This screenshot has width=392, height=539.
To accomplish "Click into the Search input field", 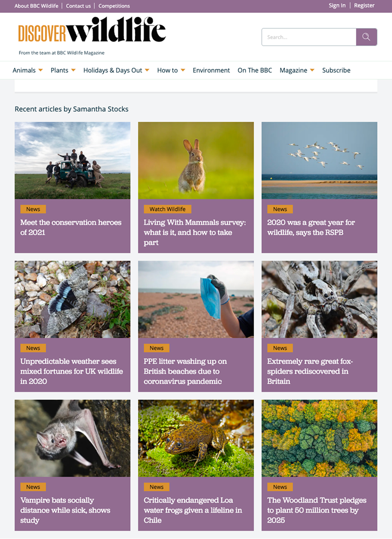I will [x=309, y=37].
